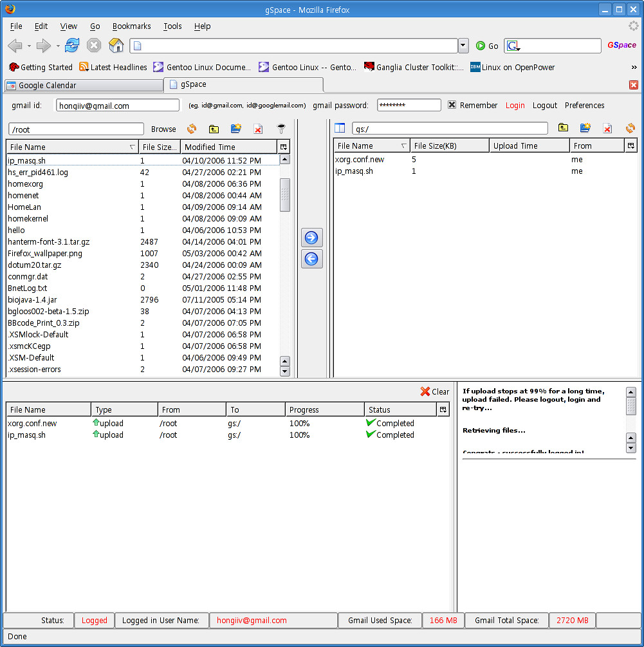Open the search engine selector dropdown
Screen dimensions: 644x647
(x=513, y=46)
